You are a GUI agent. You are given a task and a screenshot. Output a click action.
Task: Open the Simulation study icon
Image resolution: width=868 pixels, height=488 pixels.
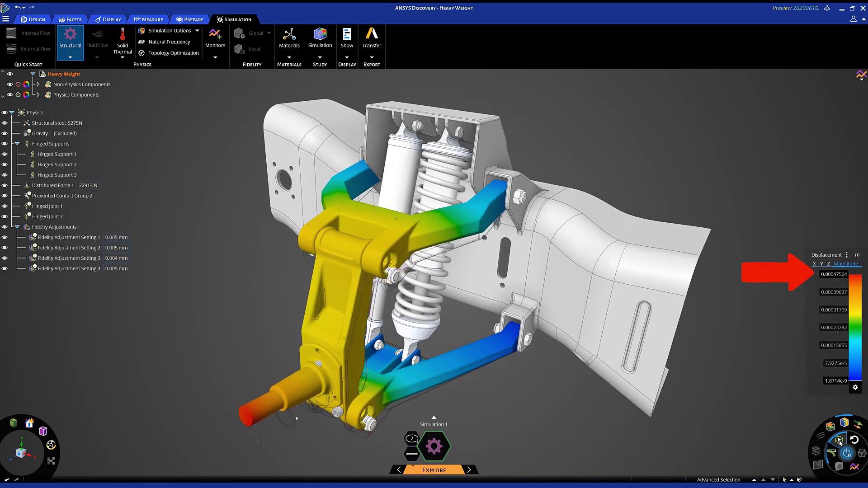pos(320,34)
